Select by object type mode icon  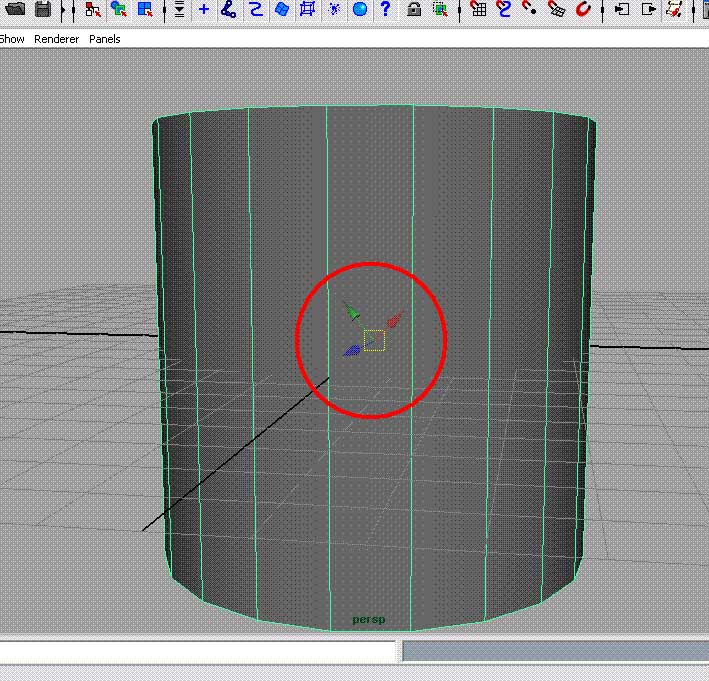pyautogui.click(x=119, y=10)
